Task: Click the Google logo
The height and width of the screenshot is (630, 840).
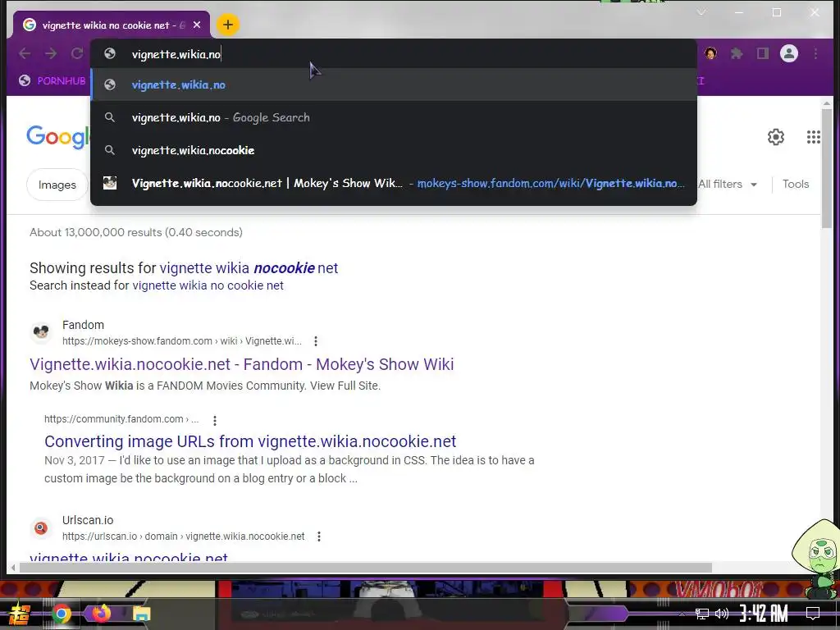Action: [58, 137]
